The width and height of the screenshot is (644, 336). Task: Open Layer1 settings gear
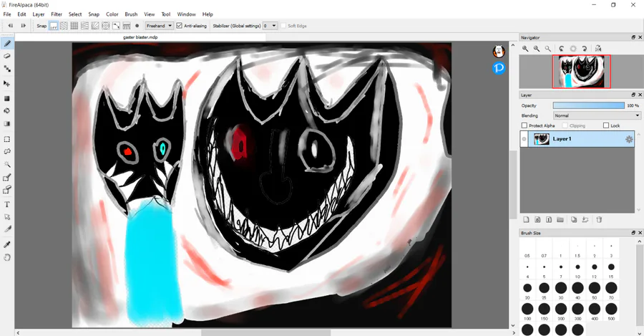click(629, 140)
